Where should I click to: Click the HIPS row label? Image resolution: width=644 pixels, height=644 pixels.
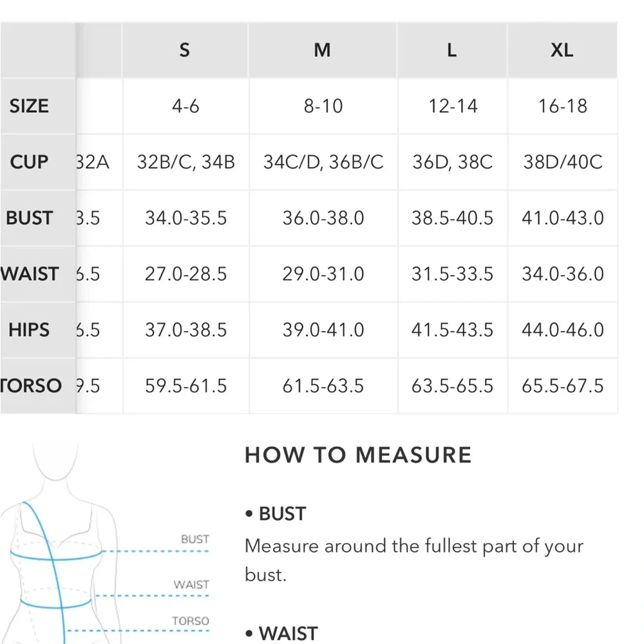pyautogui.click(x=29, y=330)
